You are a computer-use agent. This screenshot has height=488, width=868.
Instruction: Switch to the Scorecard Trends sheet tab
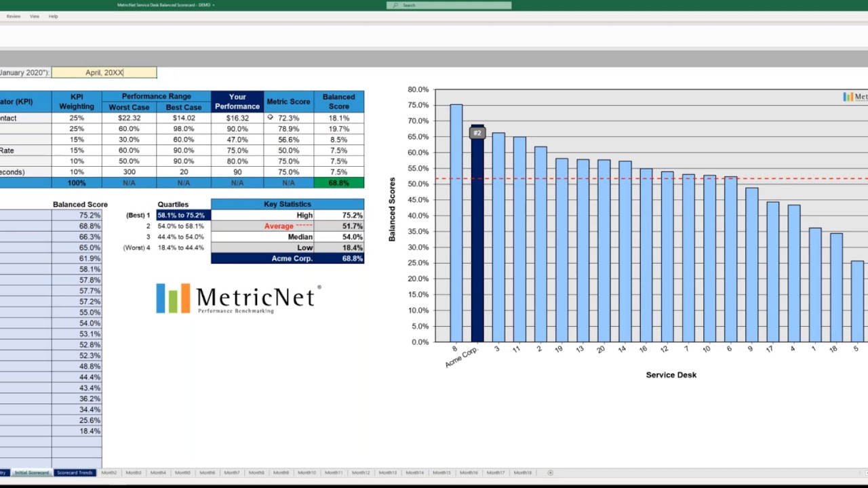point(75,472)
